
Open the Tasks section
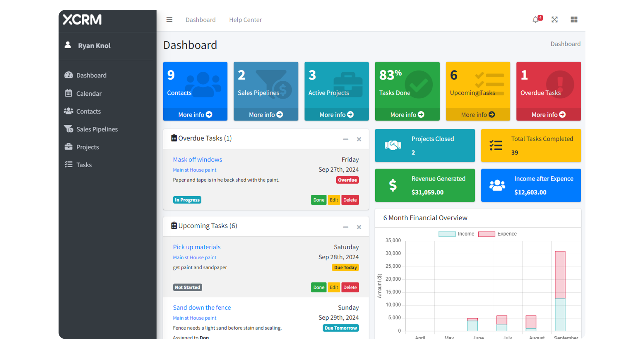click(84, 165)
